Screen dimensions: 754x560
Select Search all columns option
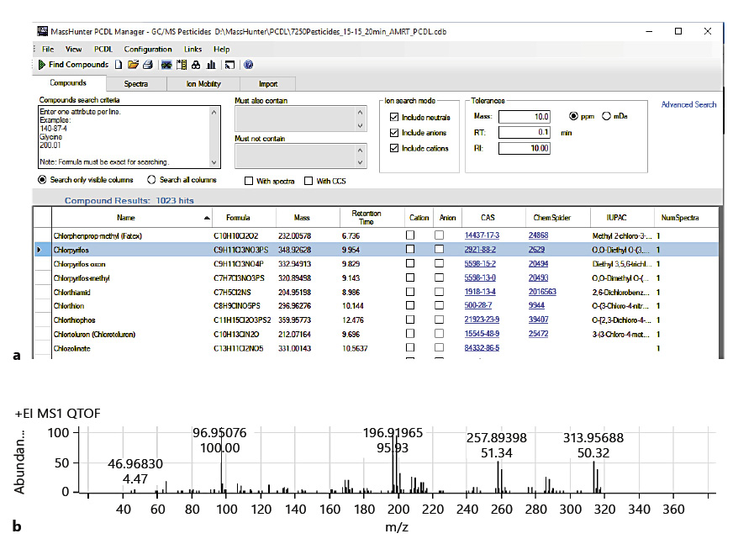[151, 179]
